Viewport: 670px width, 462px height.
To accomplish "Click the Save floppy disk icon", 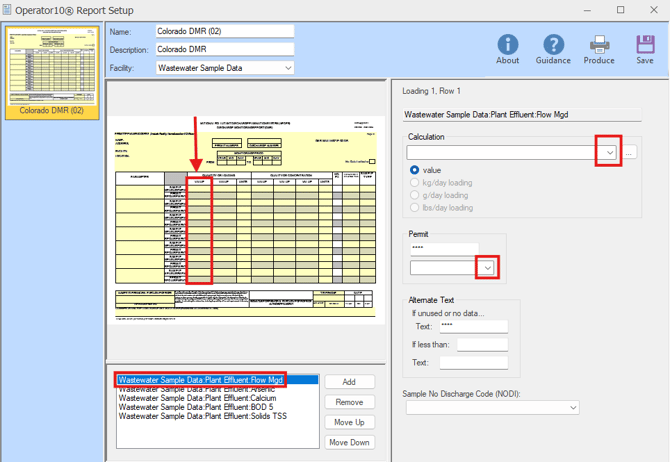I will 645,46.
